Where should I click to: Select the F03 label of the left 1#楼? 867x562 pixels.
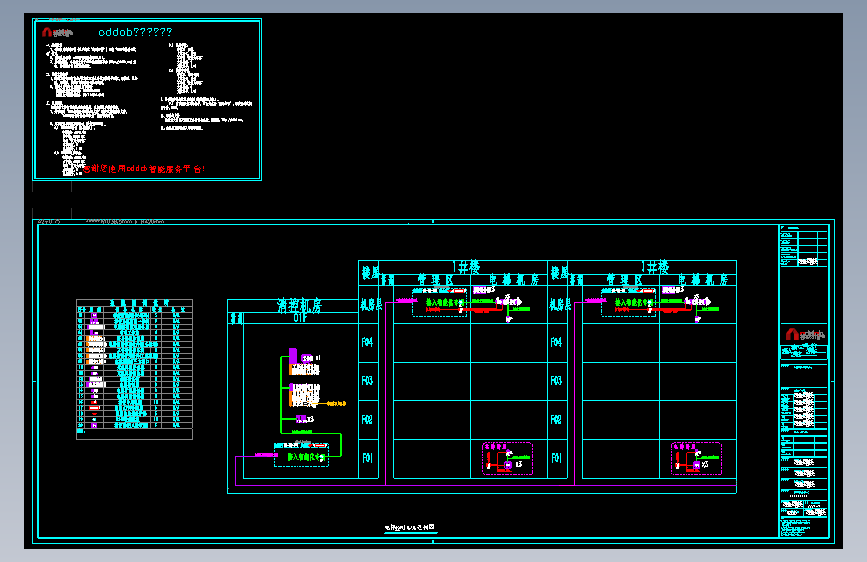click(367, 381)
